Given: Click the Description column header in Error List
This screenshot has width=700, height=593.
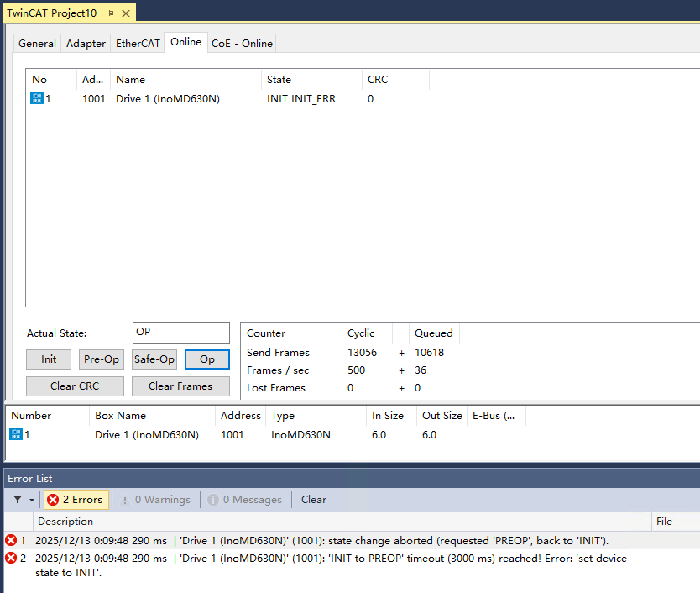Looking at the screenshot, I should tap(342, 521).
